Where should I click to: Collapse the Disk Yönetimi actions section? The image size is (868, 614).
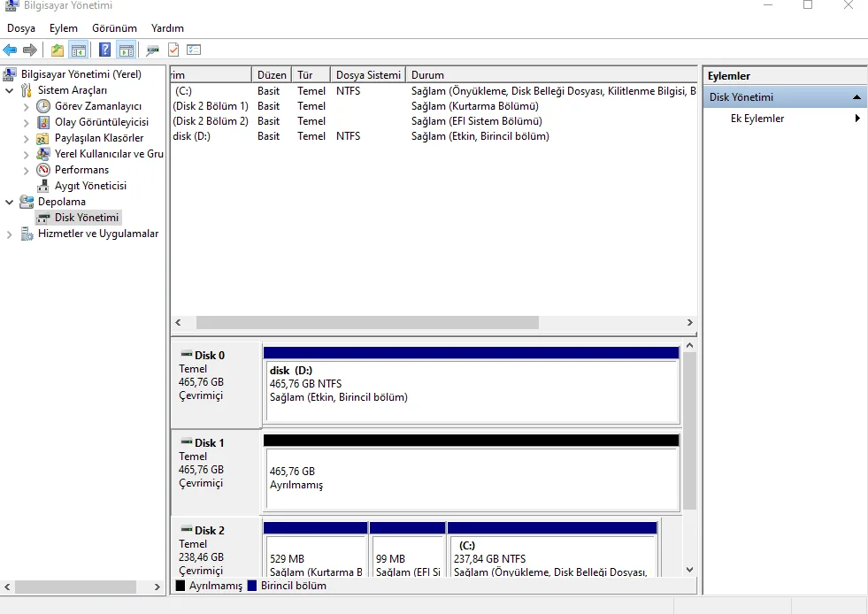click(x=856, y=97)
